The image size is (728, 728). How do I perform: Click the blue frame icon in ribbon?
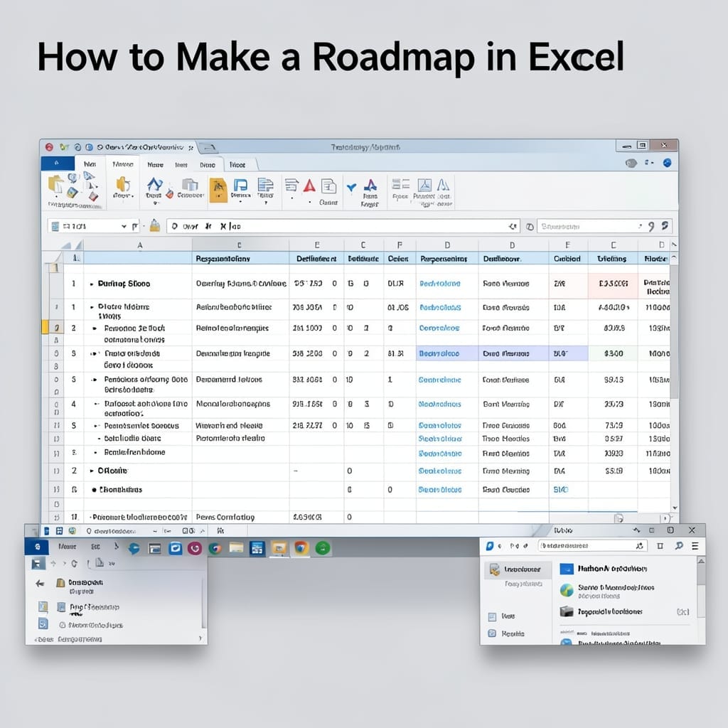pos(240,186)
